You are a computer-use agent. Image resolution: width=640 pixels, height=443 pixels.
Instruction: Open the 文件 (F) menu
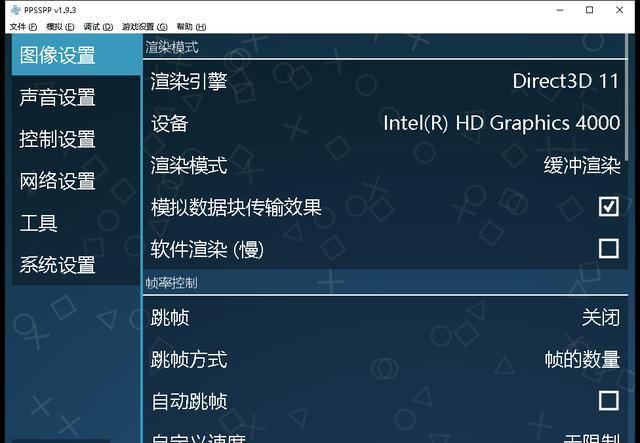[x=23, y=27]
